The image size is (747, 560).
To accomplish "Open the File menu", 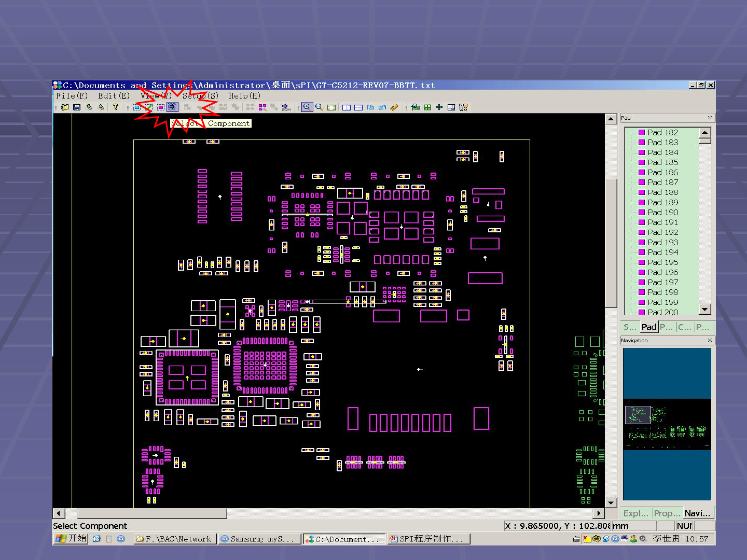I will pyautogui.click(x=72, y=96).
